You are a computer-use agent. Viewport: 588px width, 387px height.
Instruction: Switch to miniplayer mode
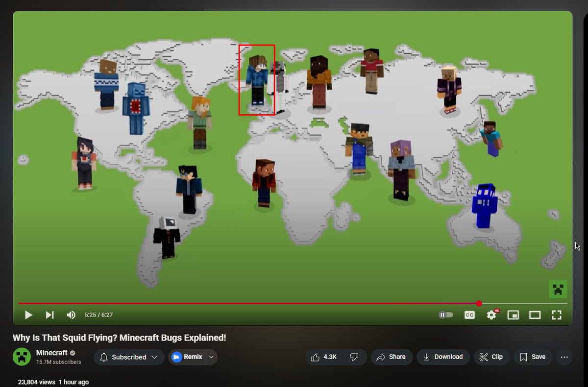[513, 315]
